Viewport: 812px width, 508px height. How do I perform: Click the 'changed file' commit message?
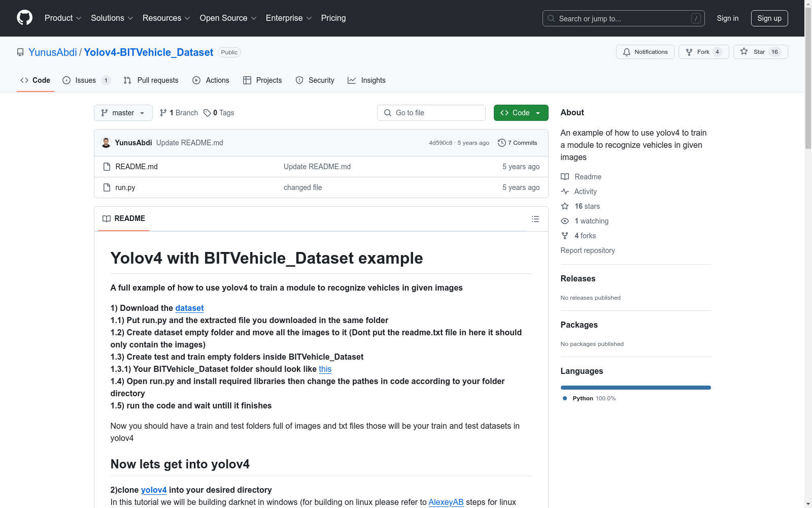click(x=303, y=187)
